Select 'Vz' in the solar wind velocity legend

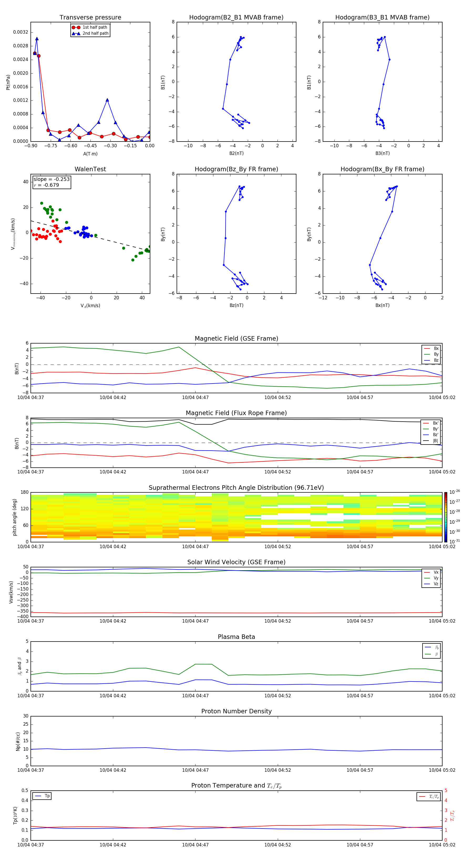(431, 584)
